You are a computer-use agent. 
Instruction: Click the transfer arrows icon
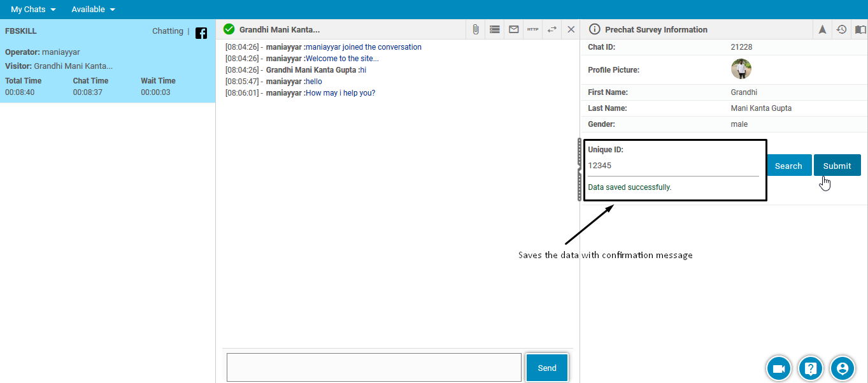click(x=552, y=29)
